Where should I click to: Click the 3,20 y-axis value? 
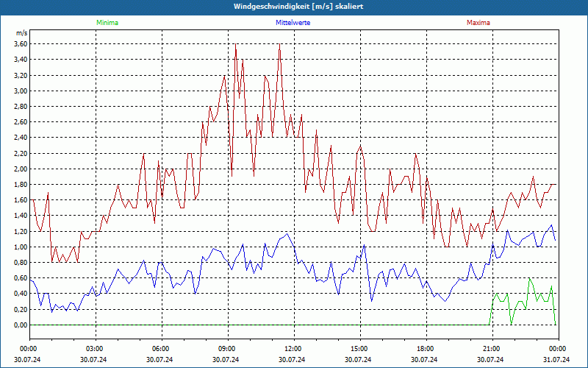click(x=21, y=75)
